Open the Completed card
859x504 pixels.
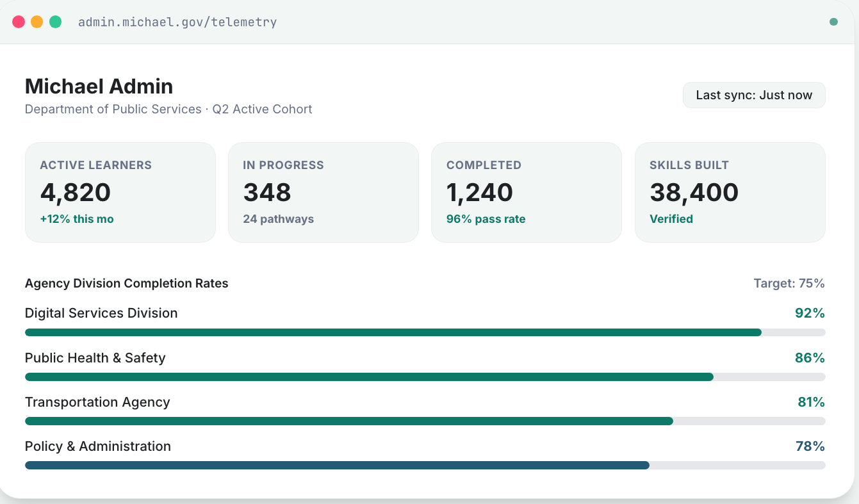pos(527,192)
